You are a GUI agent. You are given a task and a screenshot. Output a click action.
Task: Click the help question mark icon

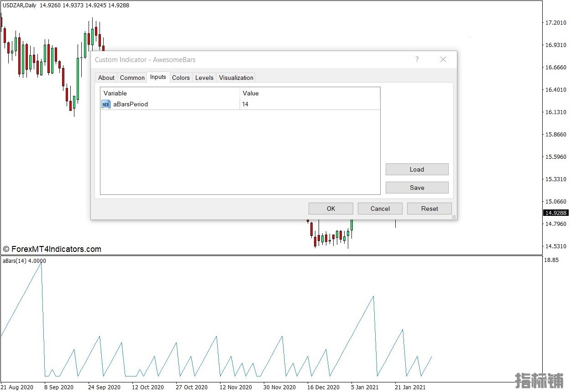click(x=417, y=60)
